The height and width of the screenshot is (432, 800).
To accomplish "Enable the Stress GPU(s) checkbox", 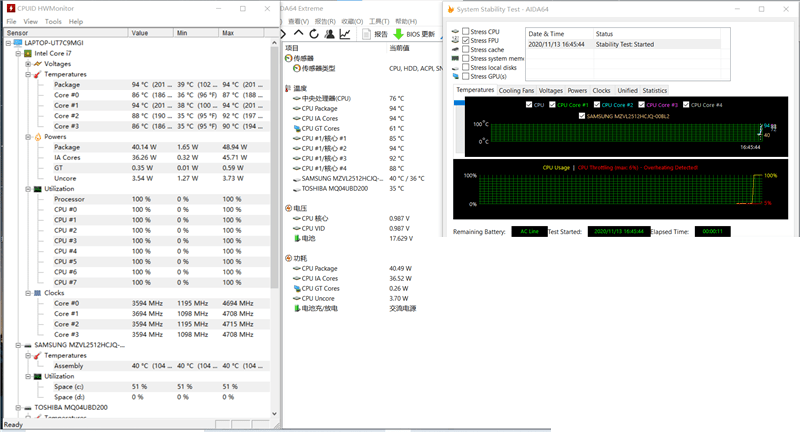I will pyautogui.click(x=465, y=76).
